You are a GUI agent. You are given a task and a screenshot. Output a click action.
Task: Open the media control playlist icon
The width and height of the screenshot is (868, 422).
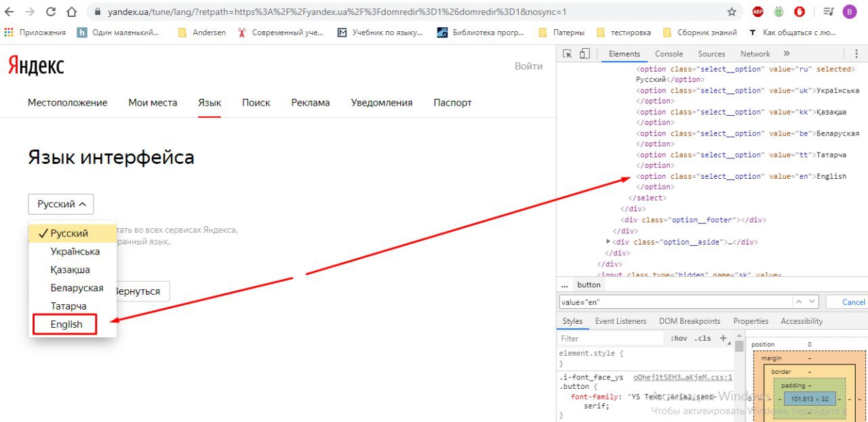[x=828, y=12]
